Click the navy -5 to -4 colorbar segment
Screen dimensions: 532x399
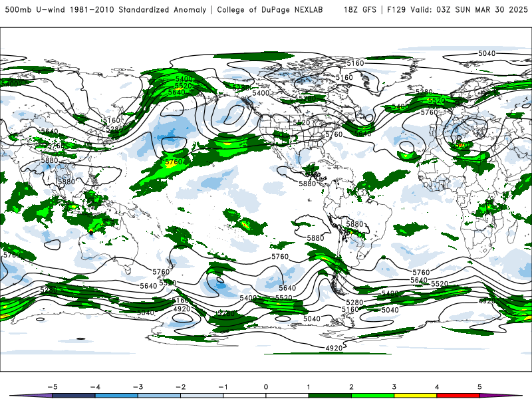[x=74, y=396]
